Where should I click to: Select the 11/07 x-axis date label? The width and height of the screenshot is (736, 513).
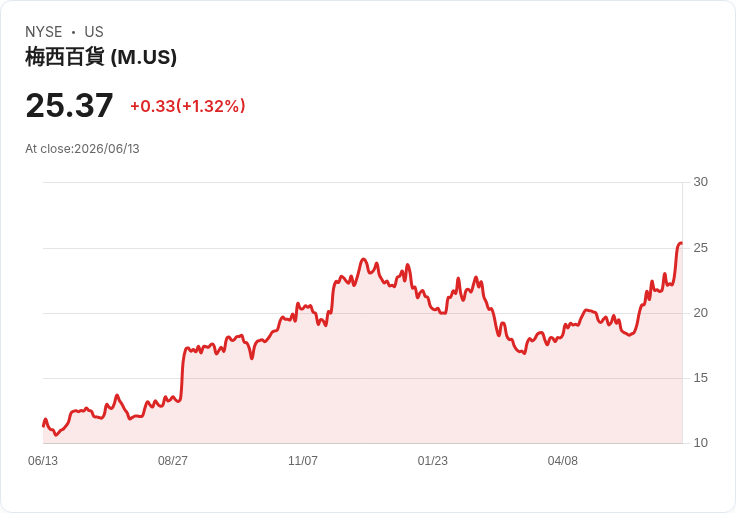303,461
